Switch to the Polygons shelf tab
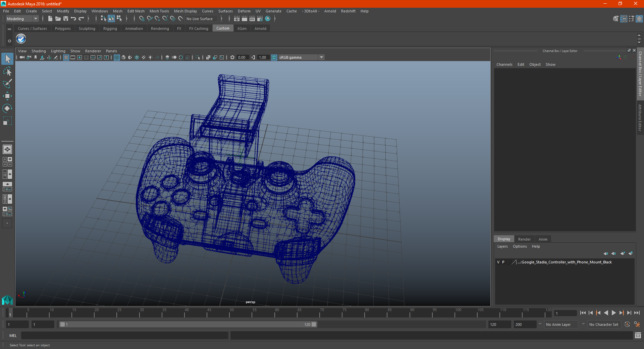 tap(63, 29)
